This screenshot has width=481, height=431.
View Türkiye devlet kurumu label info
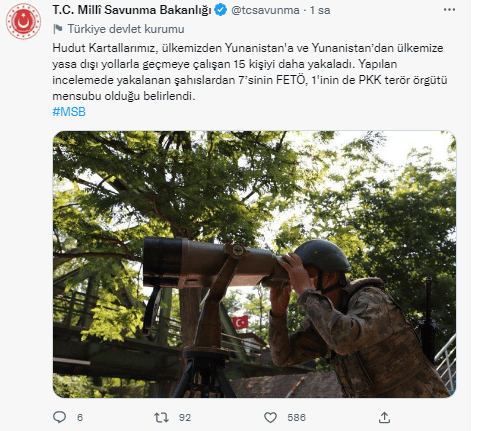(x=126, y=29)
